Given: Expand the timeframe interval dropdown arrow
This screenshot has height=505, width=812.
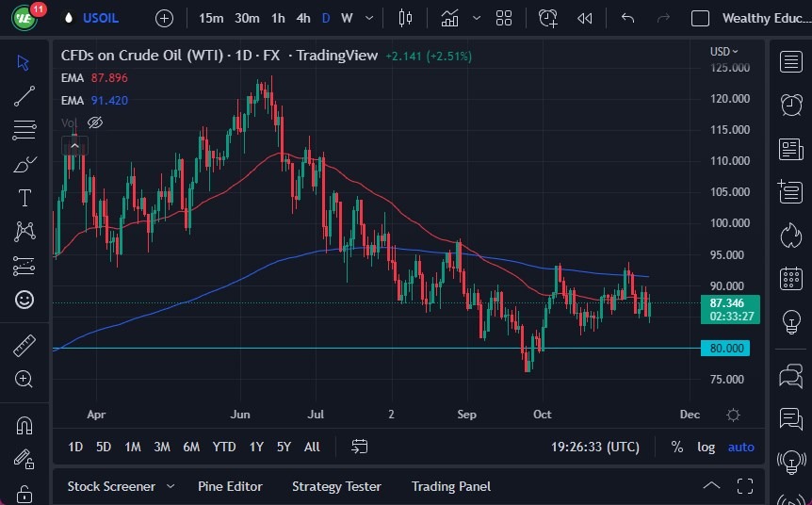Looking at the screenshot, I should (368, 18).
